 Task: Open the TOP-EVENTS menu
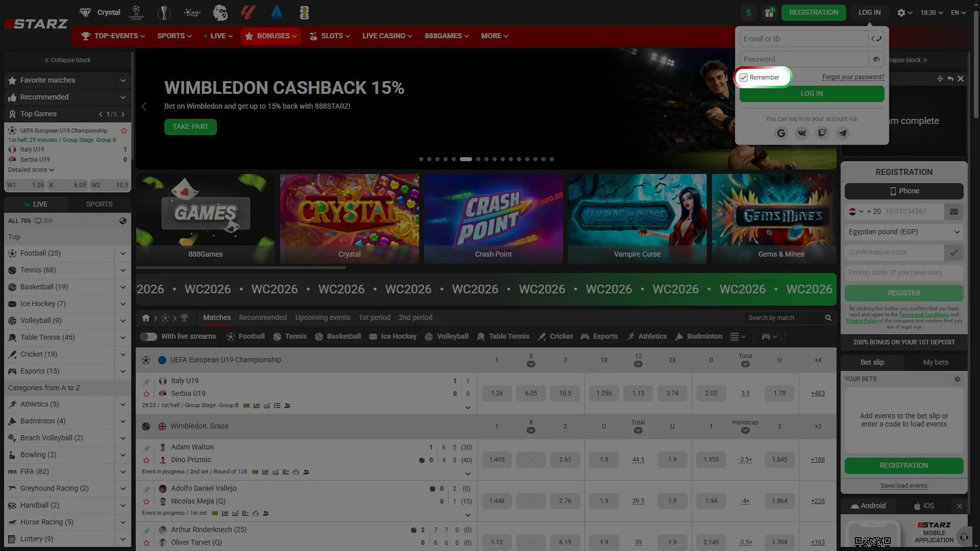tap(113, 36)
